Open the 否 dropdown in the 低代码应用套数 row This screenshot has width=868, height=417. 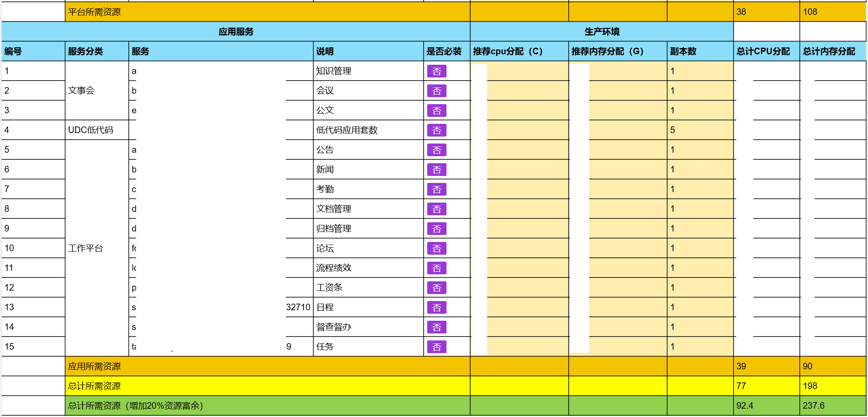point(436,130)
